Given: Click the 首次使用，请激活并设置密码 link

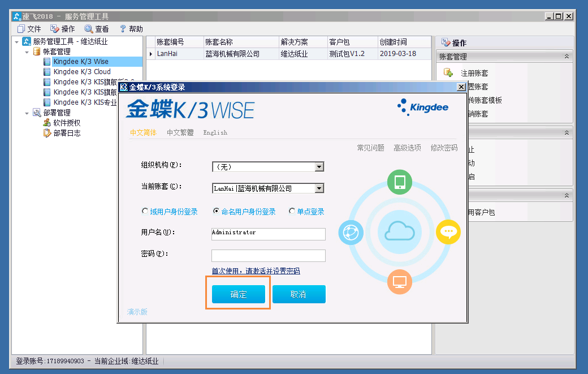Looking at the screenshot, I should click(256, 271).
